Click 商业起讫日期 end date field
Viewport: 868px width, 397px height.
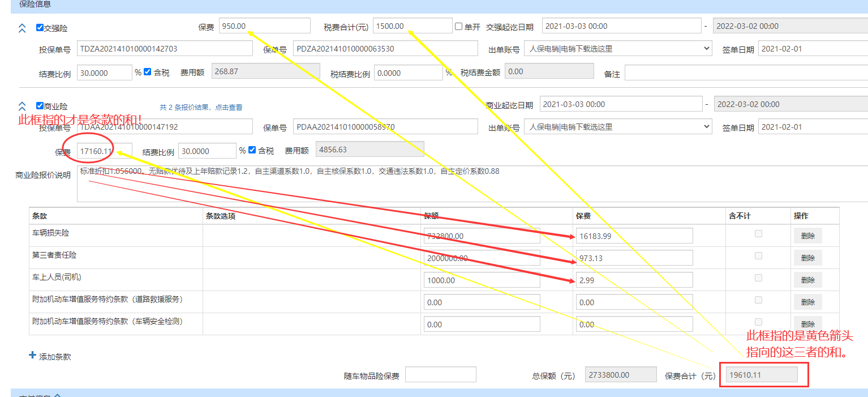tap(791, 104)
